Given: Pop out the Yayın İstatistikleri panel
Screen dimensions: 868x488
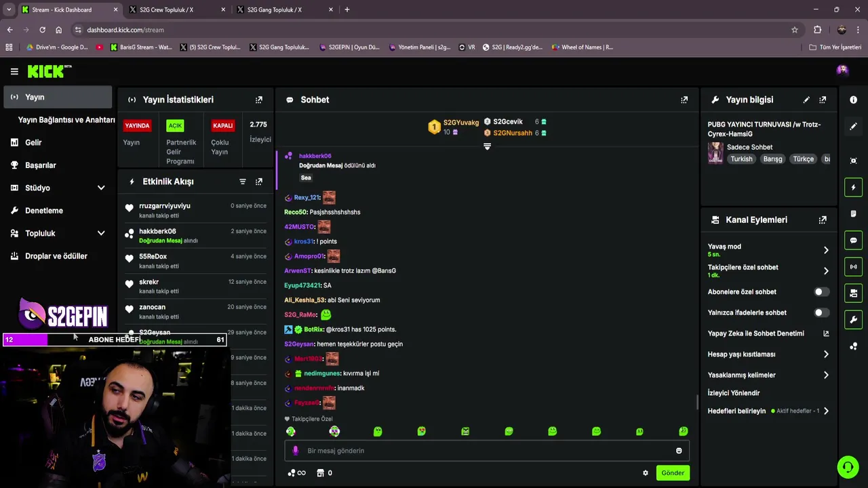Looking at the screenshot, I should tap(259, 100).
